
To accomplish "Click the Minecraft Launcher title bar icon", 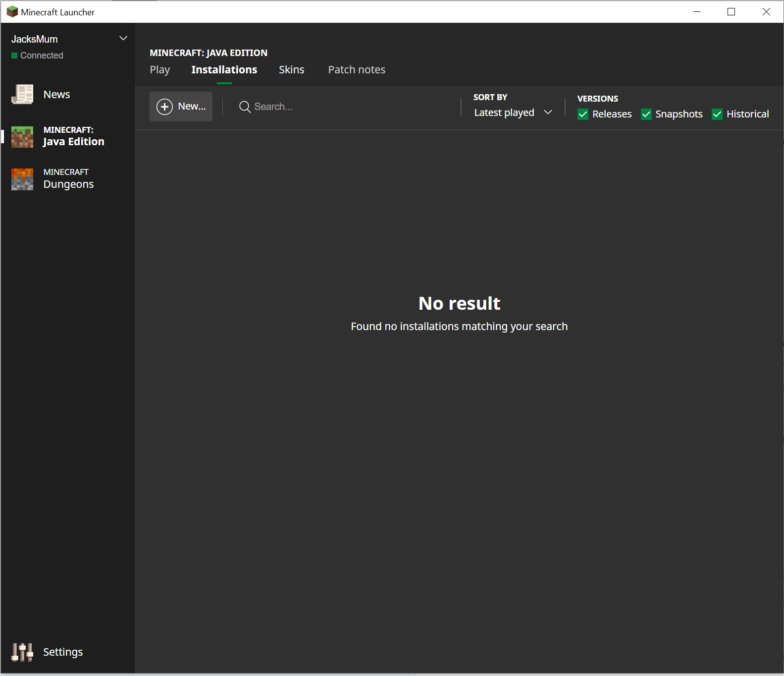I will pyautogui.click(x=12, y=11).
